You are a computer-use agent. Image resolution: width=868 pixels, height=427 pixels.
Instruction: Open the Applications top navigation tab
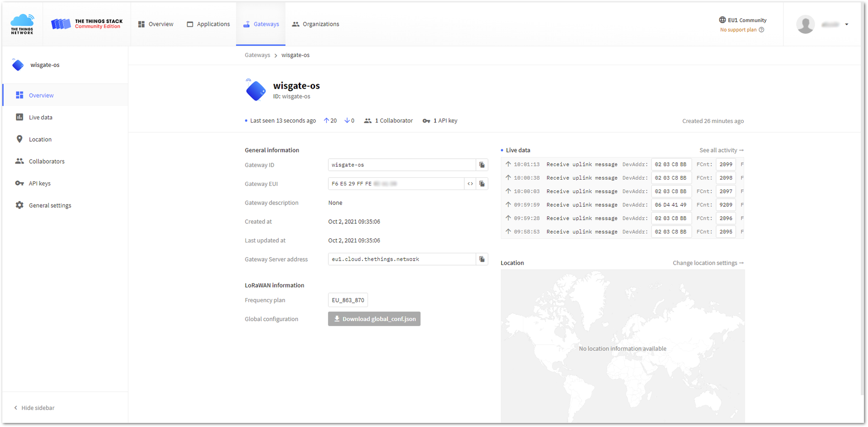[x=208, y=24]
